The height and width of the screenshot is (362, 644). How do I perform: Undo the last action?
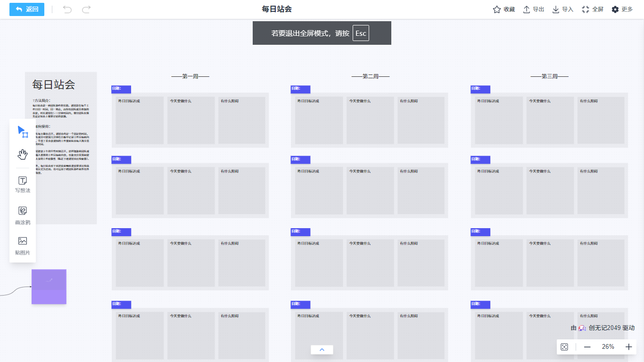tap(67, 9)
